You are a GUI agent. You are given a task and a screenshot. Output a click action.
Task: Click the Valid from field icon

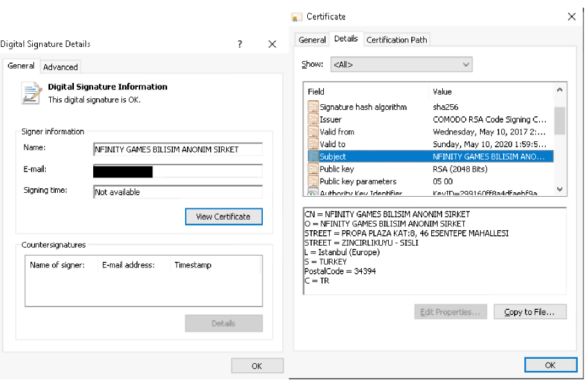313,132
